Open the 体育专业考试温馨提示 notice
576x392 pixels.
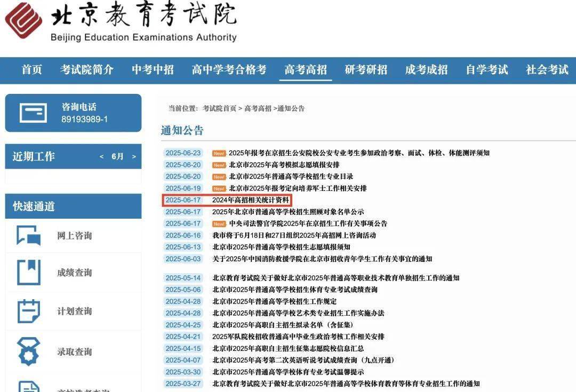pos(288,372)
